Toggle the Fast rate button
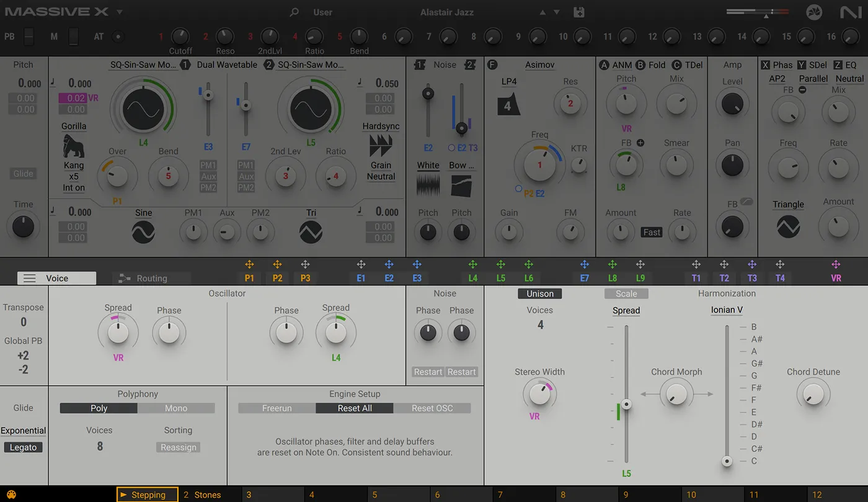The image size is (868, 502). [x=652, y=232]
